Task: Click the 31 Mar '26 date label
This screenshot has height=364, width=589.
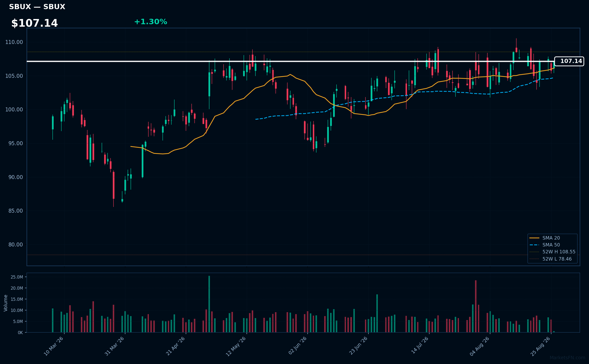Action: point(114,346)
